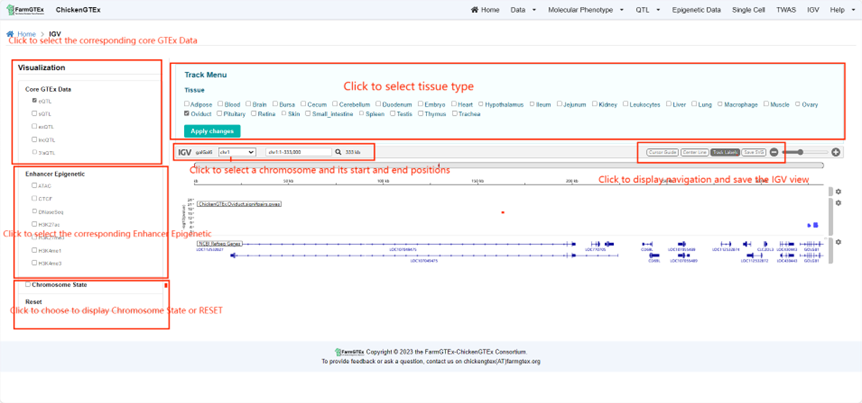
Task: Click the Save SVG button
Action: [755, 152]
